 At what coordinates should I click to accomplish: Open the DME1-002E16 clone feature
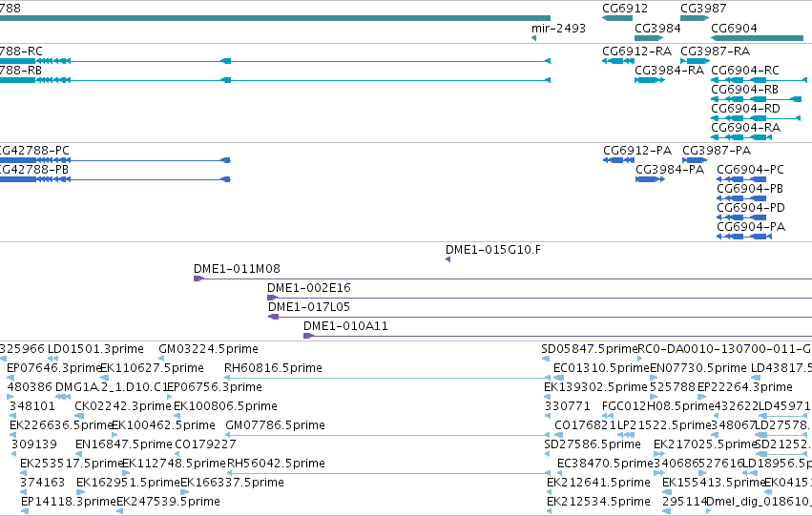click(308, 288)
